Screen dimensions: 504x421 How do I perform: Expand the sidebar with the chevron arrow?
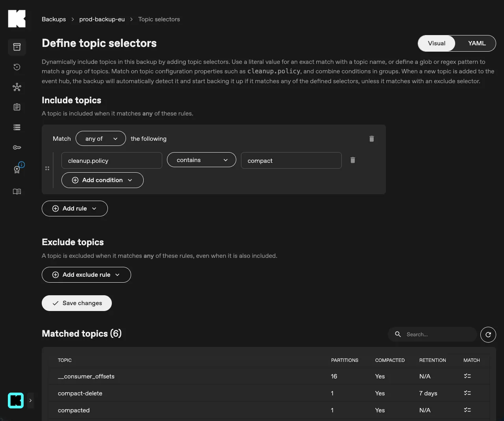(30, 401)
